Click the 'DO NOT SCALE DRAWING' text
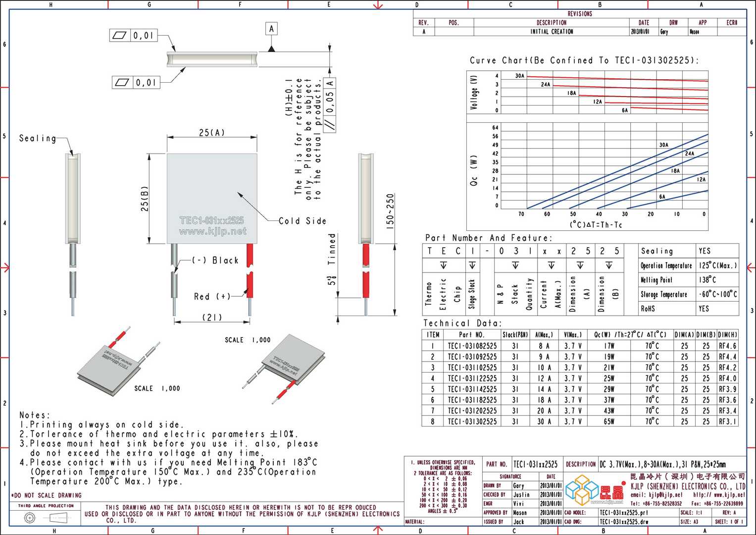This screenshot has width=756, height=535. click(46, 495)
